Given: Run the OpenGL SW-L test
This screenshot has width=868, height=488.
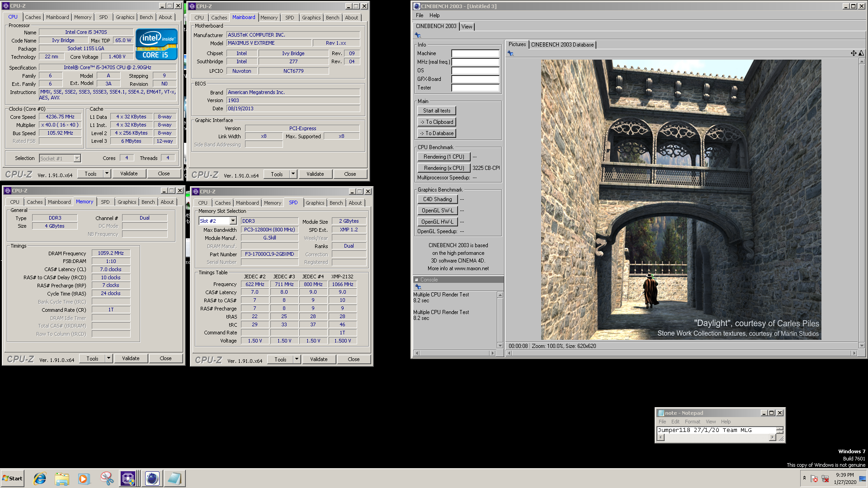Looking at the screenshot, I should tap(438, 211).
